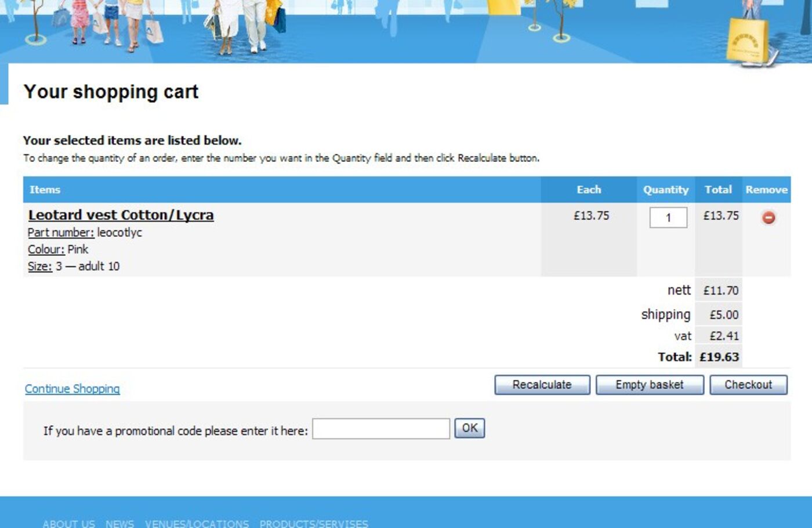This screenshot has height=528, width=812.
Task: Click the £19.63 total amount
Action: [719, 357]
